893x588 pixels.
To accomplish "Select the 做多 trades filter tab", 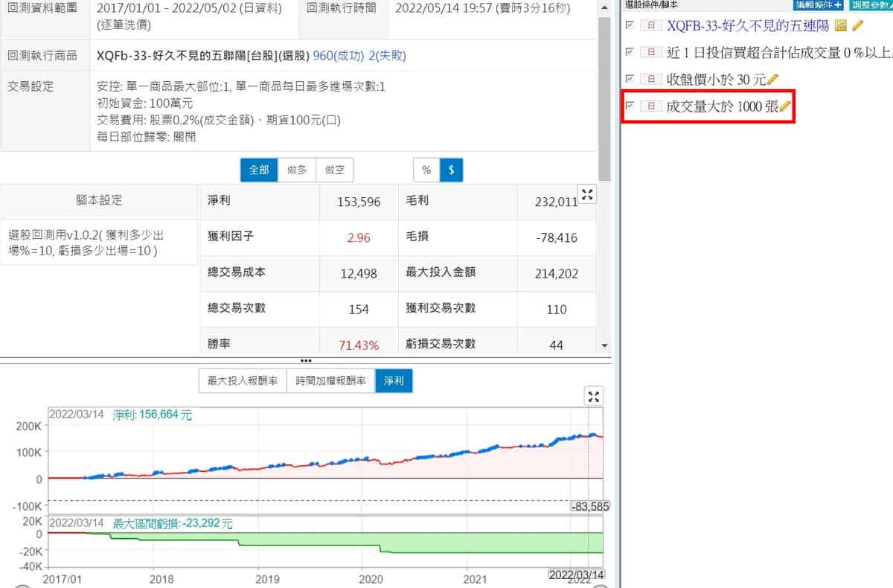I will pos(297,170).
